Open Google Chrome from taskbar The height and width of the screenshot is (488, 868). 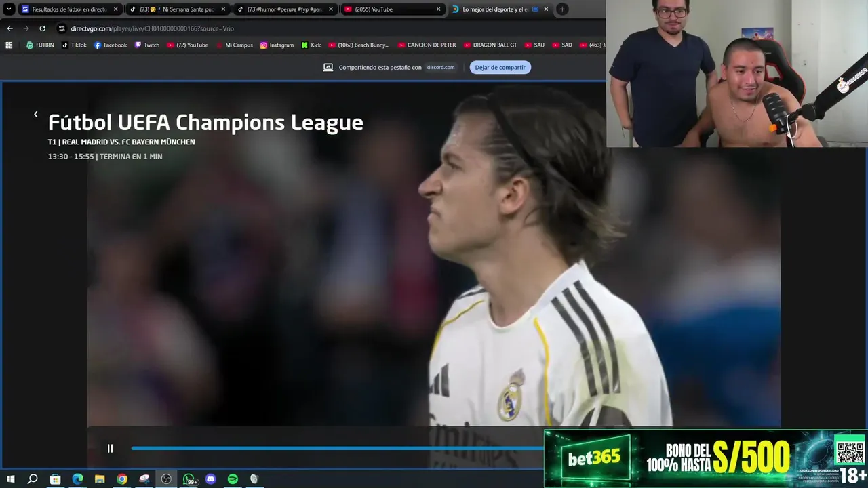pos(122,479)
